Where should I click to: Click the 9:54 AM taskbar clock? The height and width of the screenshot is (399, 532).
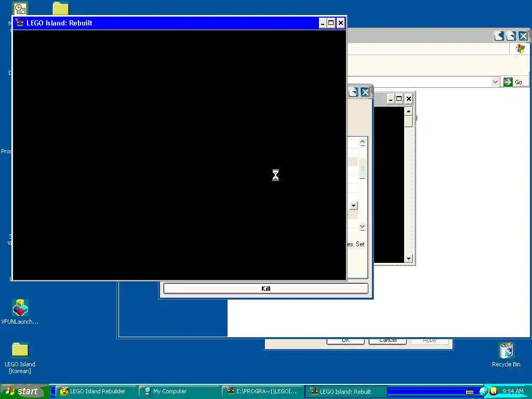(513, 391)
